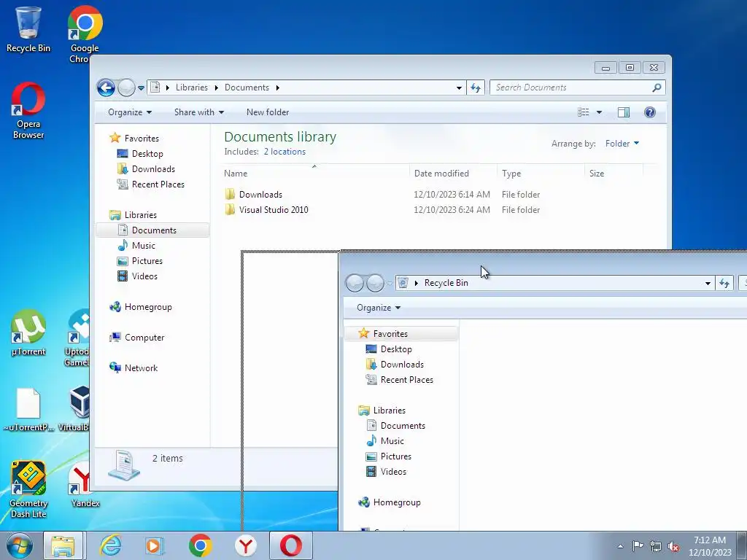Open the Organize menu in Documents window
The height and width of the screenshot is (560, 747).
pos(130,112)
